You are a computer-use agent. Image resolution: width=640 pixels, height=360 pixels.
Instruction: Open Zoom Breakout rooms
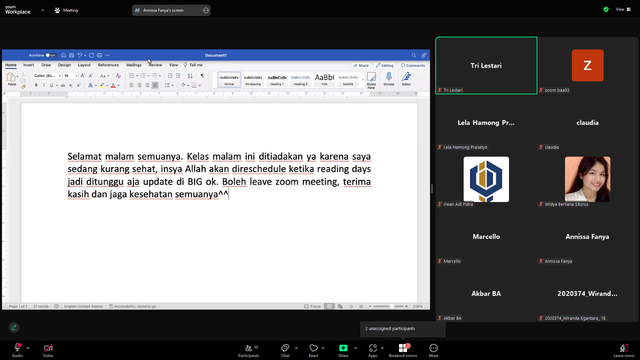[x=403, y=350]
